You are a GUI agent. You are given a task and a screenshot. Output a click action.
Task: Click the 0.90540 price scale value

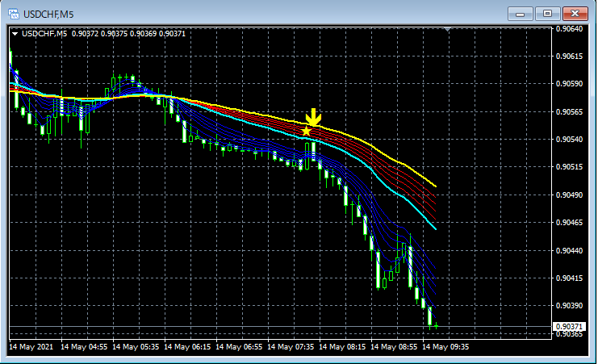point(569,140)
